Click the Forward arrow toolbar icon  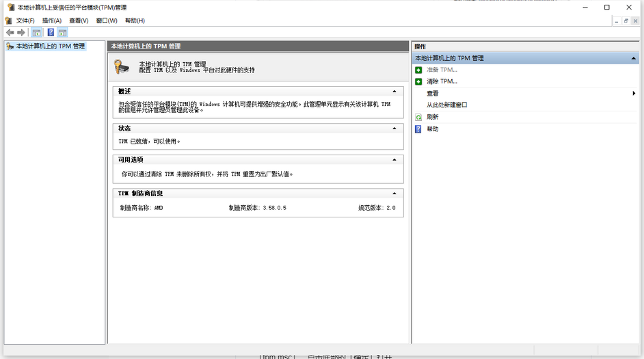[21, 32]
